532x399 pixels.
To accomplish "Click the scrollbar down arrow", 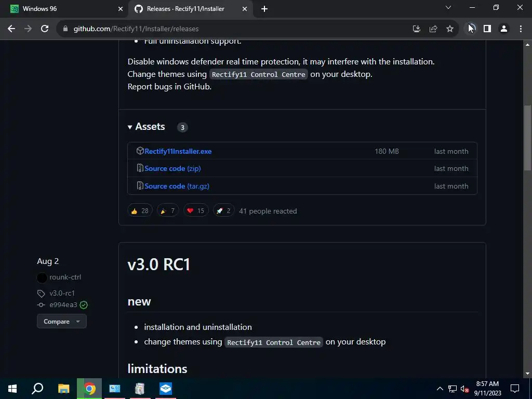I will (x=527, y=374).
